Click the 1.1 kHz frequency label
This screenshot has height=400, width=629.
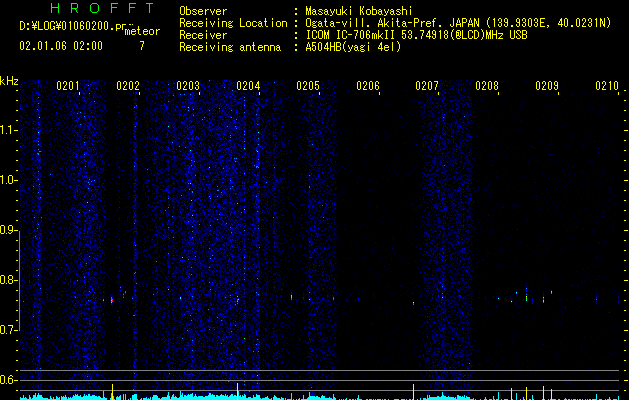coord(8,130)
